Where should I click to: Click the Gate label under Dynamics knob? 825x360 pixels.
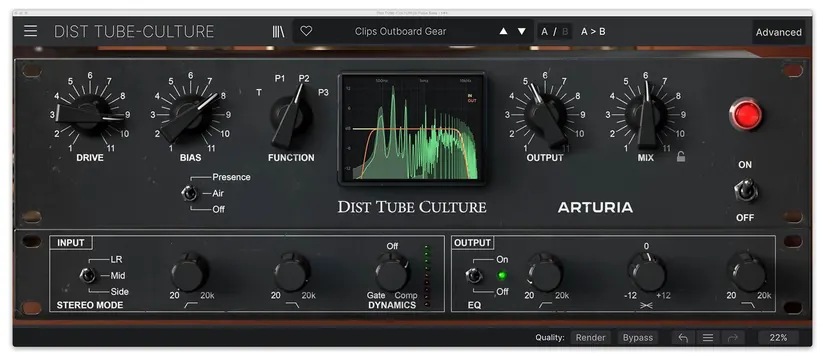376,296
